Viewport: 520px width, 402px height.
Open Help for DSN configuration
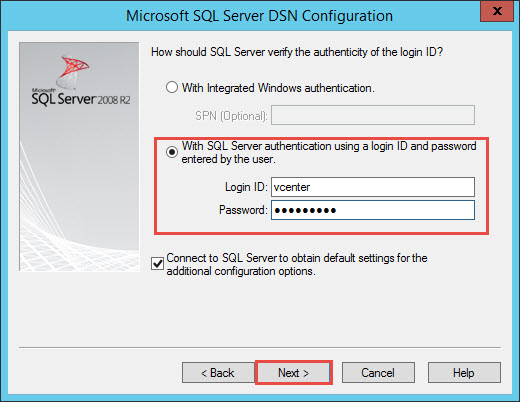click(x=464, y=373)
